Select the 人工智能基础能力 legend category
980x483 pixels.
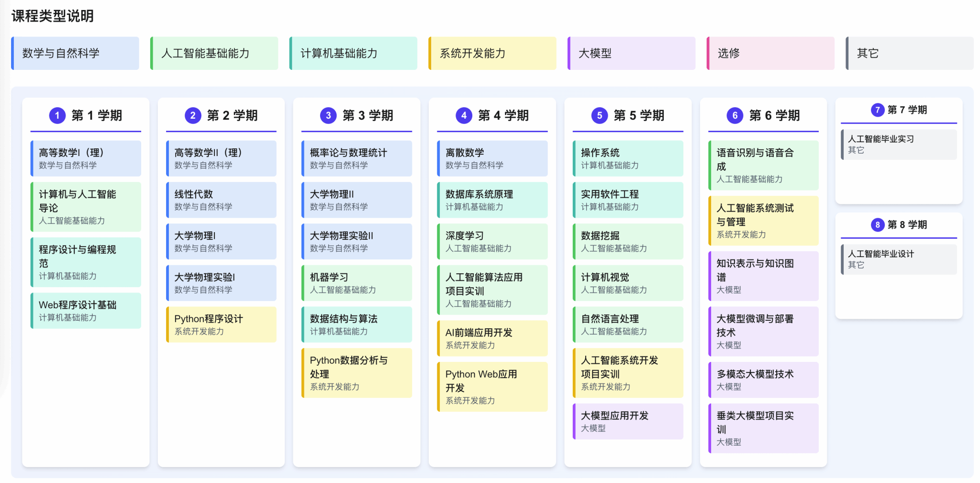click(214, 53)
